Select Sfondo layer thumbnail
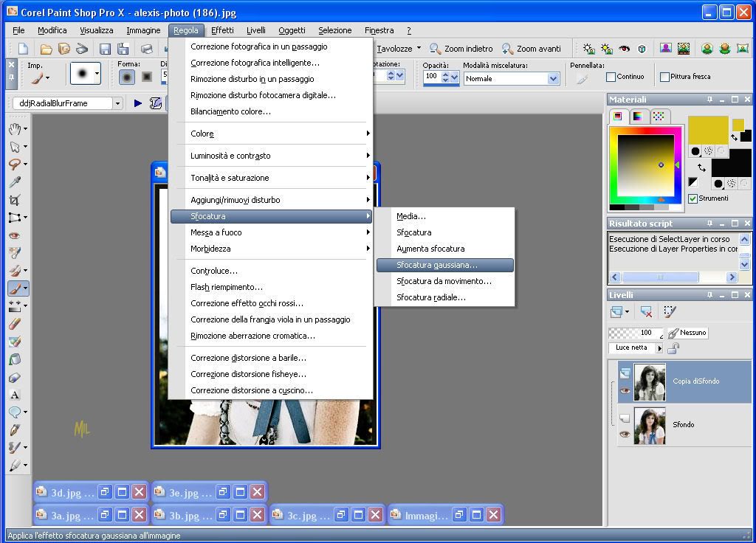The width and height of the screenshot is (756, 543). (x=650, y=426)
